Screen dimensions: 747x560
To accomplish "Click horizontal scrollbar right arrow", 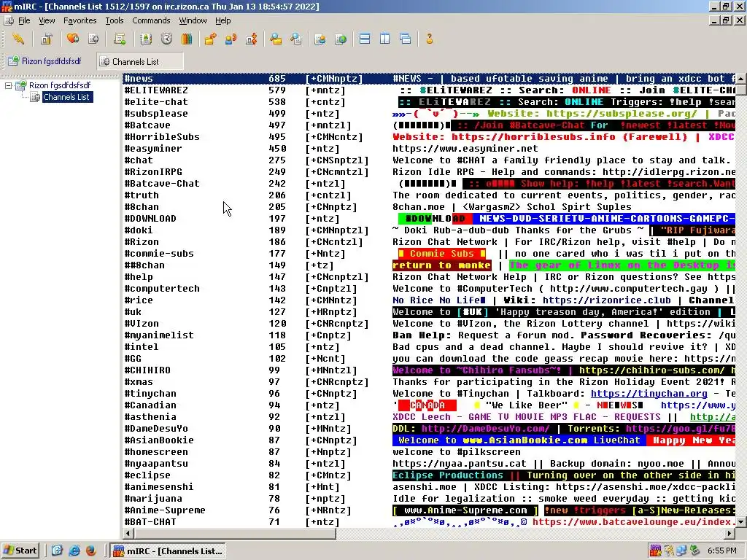I will [x=730, y=533].
